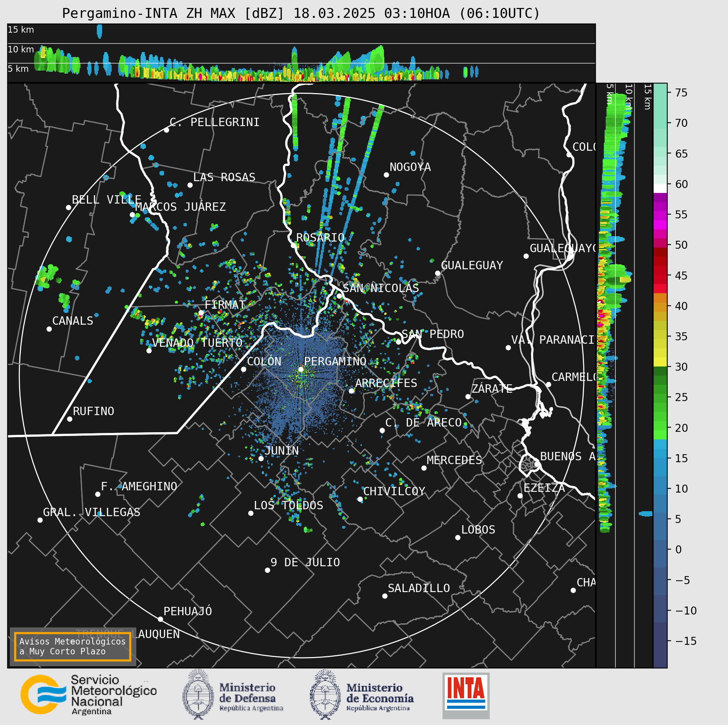
Task: Open Avisos Meteorológicos a Muy Corto Plazo
Action: point(73,646)
